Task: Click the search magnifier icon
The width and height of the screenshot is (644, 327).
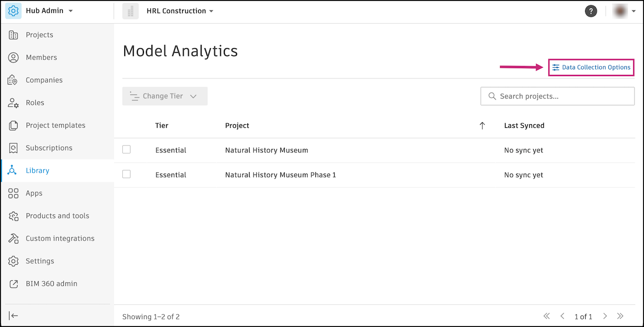Action: coord(492,96)
